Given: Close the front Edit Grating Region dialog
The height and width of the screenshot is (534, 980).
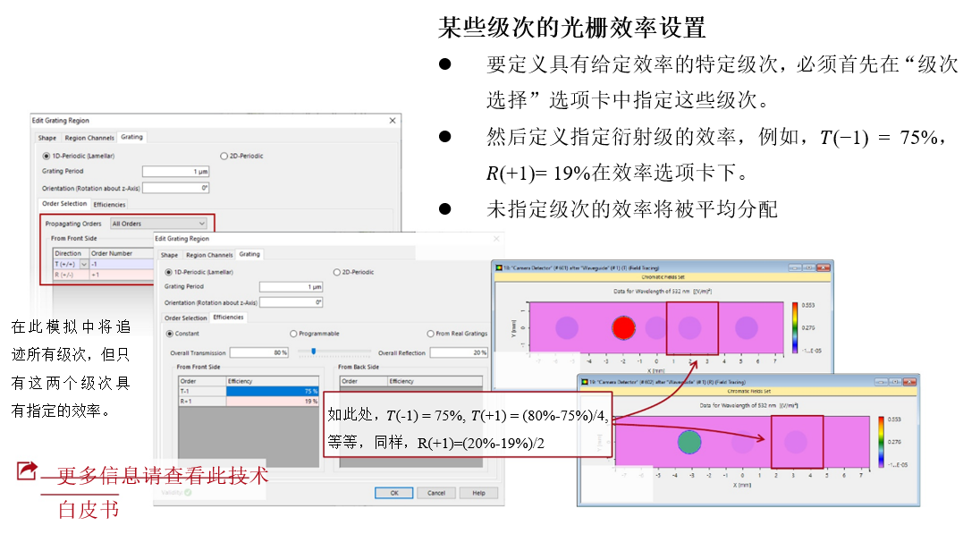Looking at the screenshot, I should pos(496,238).
